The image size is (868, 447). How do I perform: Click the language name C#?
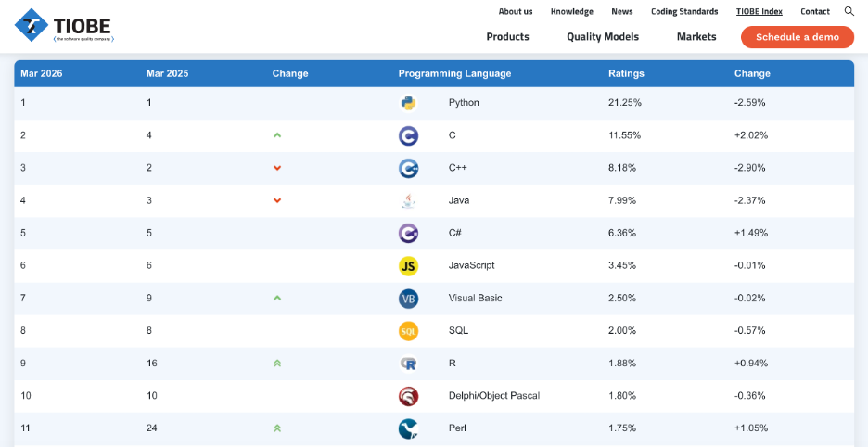(x=455, y=233)
